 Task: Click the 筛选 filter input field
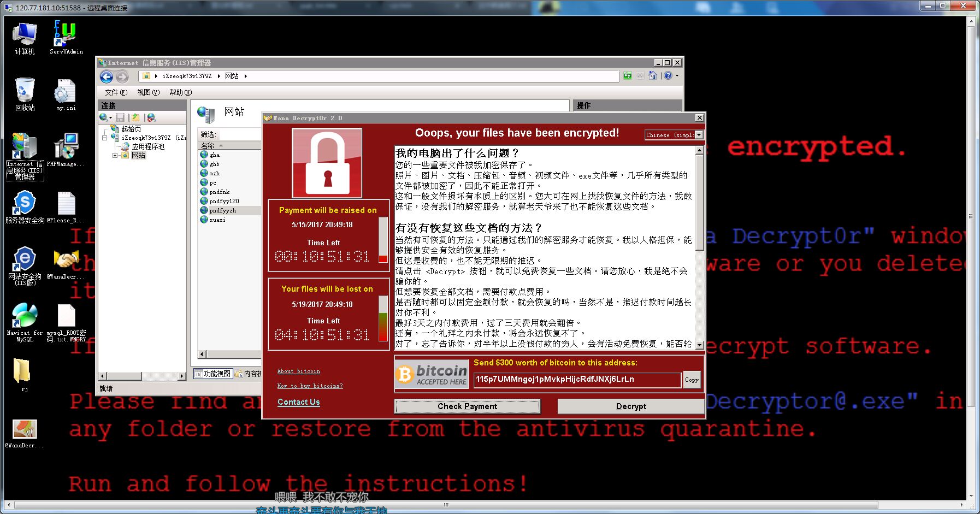coord(239,134)
